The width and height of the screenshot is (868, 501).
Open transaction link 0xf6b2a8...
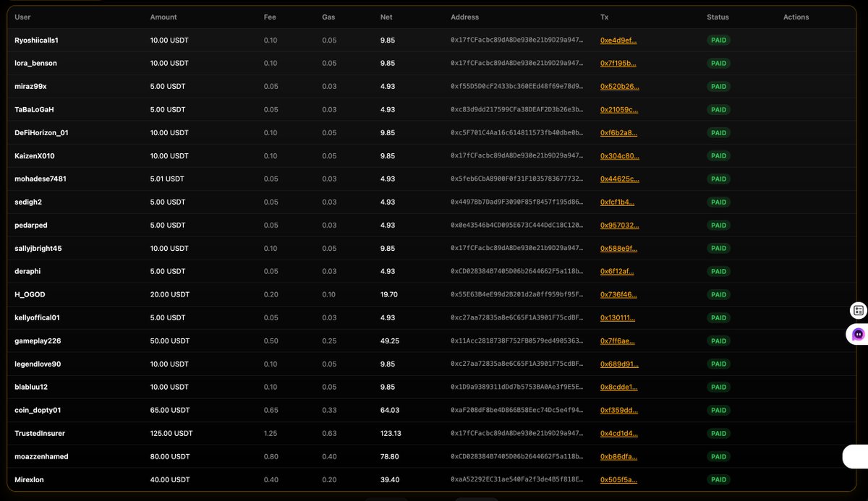618,133
